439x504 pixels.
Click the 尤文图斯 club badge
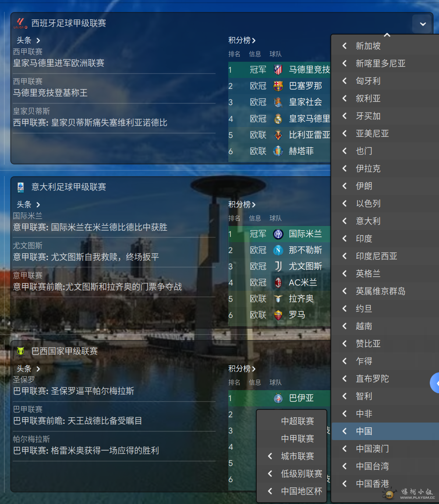click(x=278, y=266)
